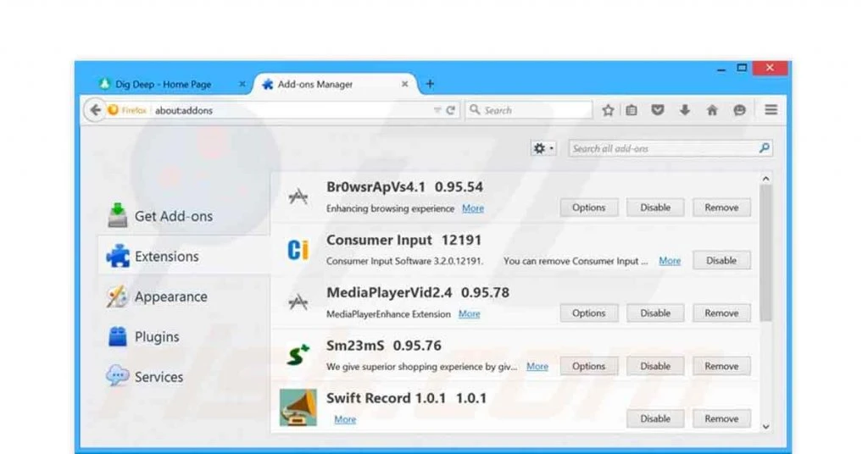Select the Consumer Input 12191 title
This screenshot has height=454, width=868.
point(404,240)
